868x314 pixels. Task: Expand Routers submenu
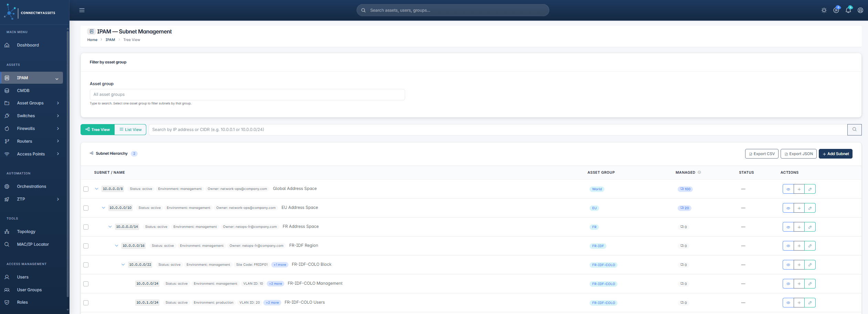32,141
